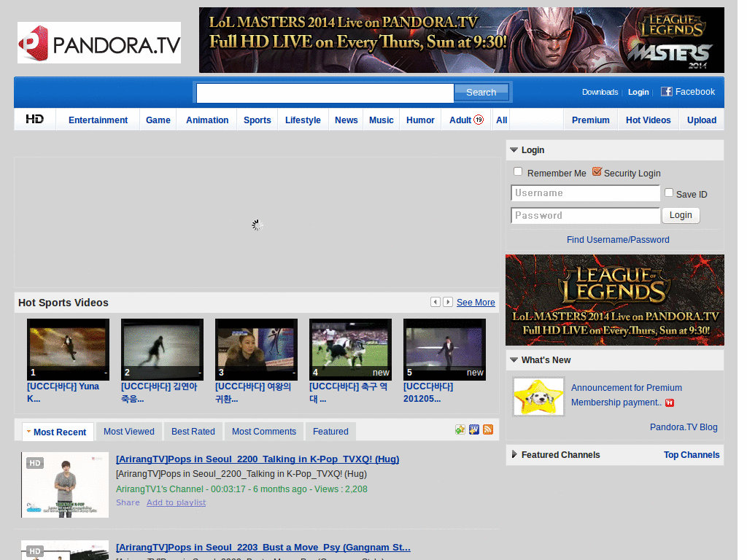Show previous Hot Sports Videos arrow
This screenshot has height=560, width=747.
tap(435, 302)
